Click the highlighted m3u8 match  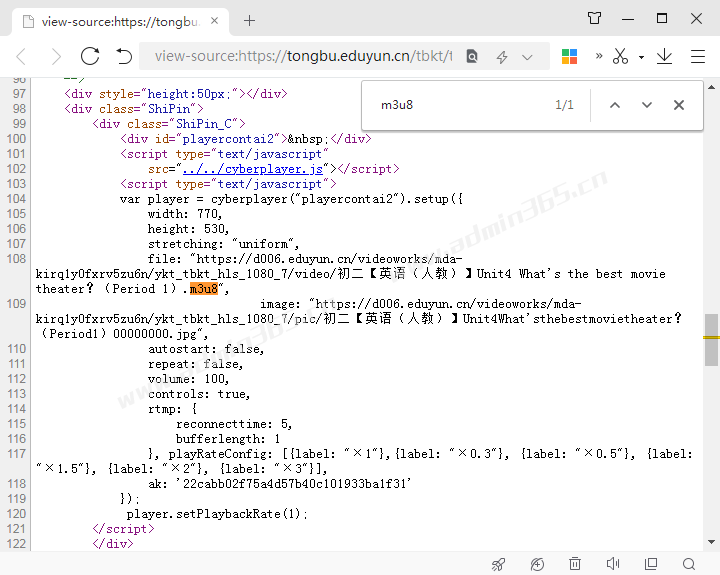pos(203,289)
